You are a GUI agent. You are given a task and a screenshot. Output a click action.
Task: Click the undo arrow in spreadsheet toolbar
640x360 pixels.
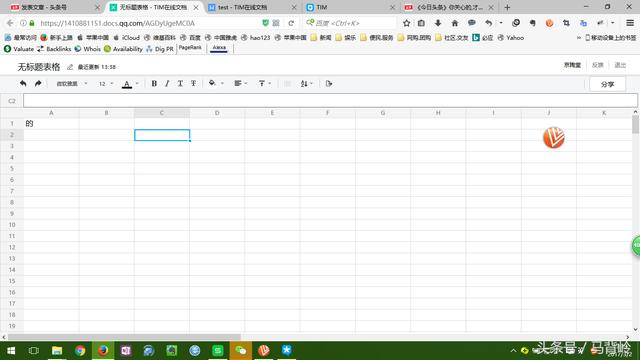(x=23, y=83)
